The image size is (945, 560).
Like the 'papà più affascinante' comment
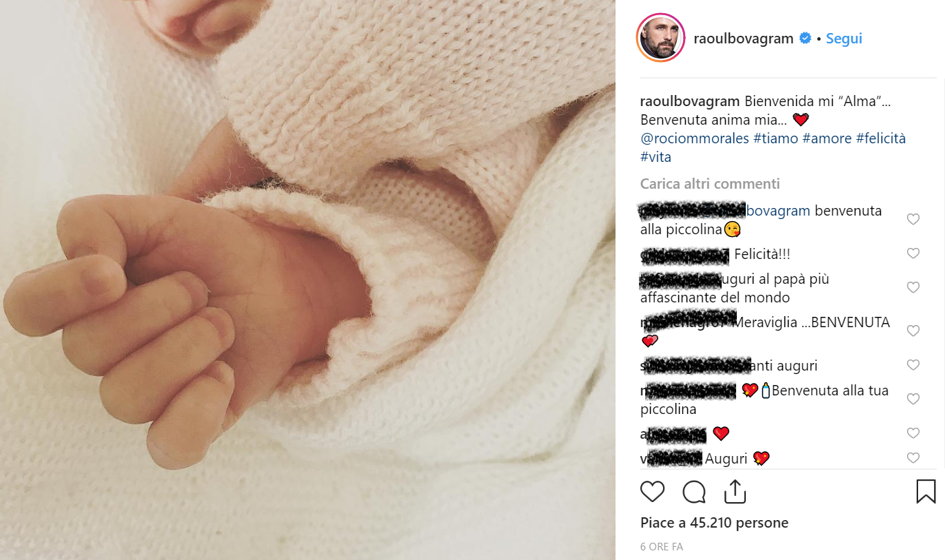coord(913,288)
